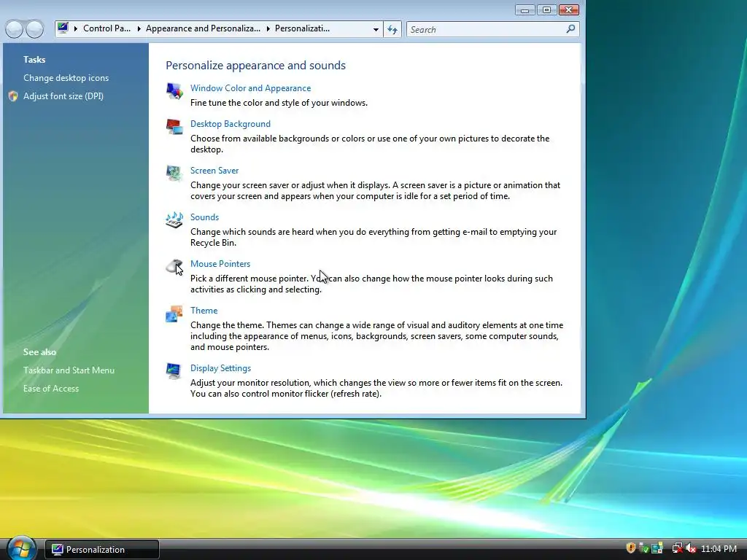Viewport: 747px width, 560px height.
Task: Open the Ease of Access link
Action: [x=51, y=389]
